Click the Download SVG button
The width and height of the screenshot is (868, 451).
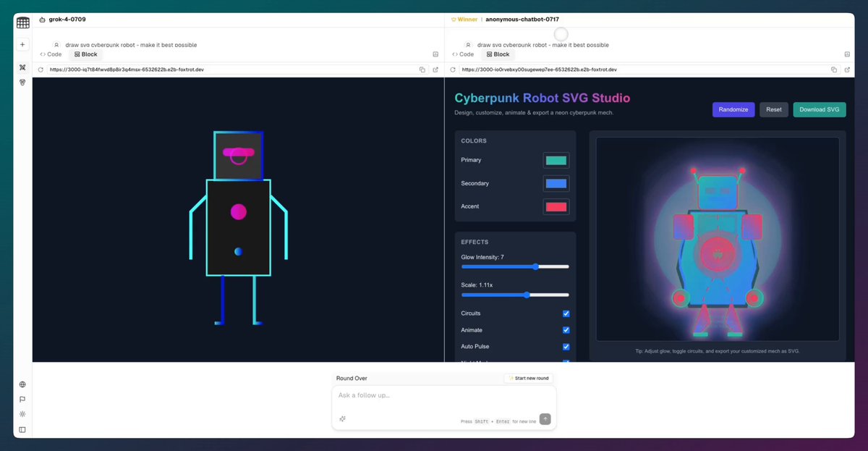click(820, 109)
